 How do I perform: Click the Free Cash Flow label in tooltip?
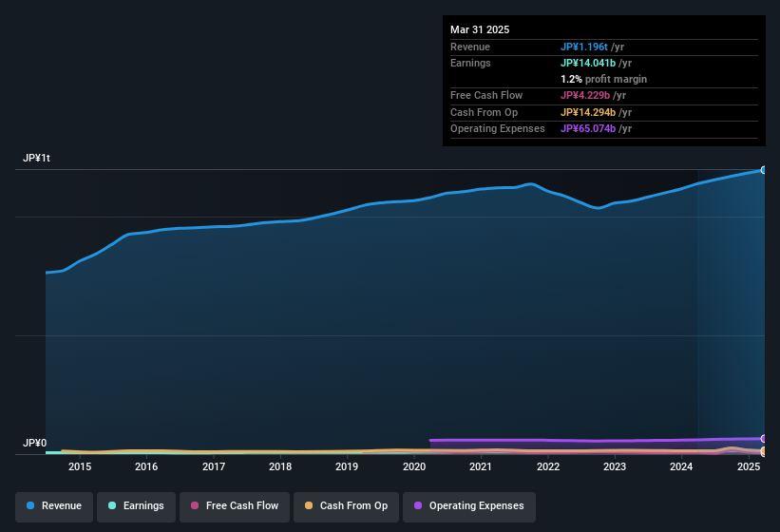point(486,95)
